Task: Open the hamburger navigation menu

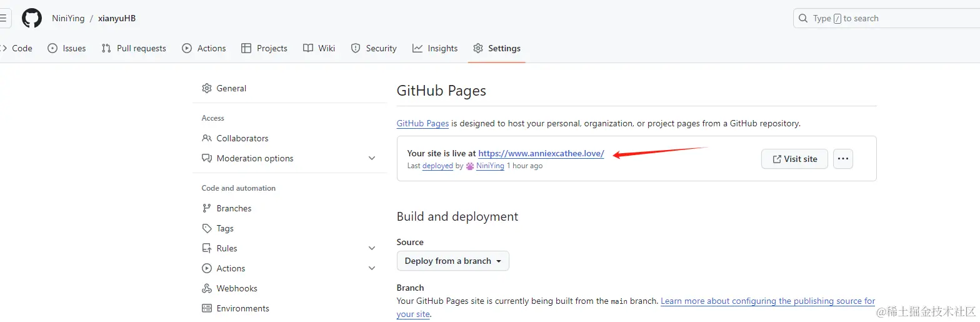Action: pos(5,18)
